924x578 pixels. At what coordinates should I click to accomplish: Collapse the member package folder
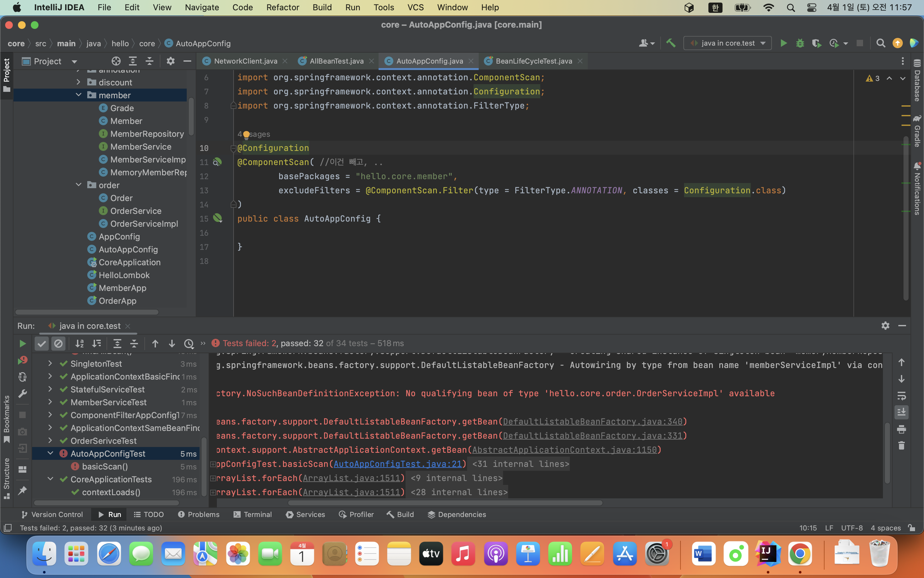pyautogui.click(x=78, y=95)
